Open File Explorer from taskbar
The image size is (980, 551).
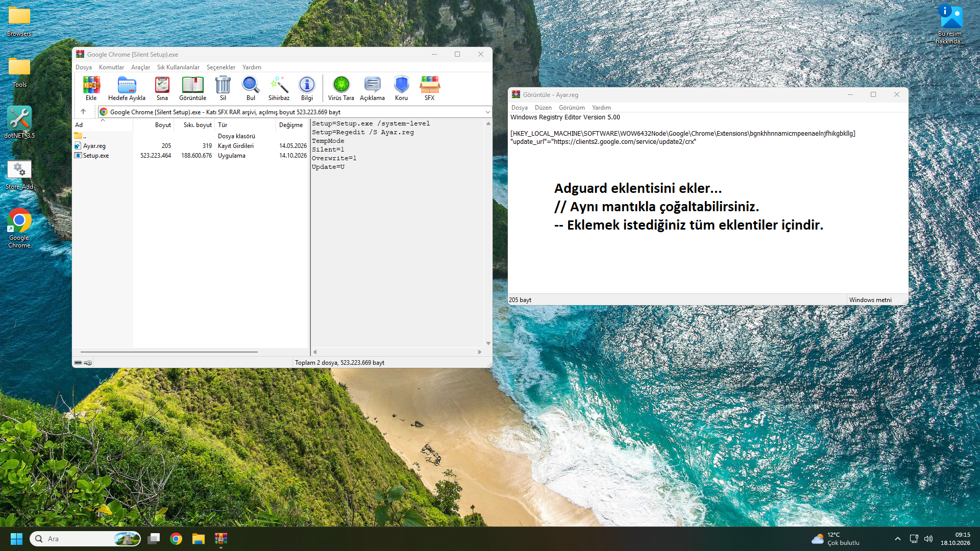[199, 539]
